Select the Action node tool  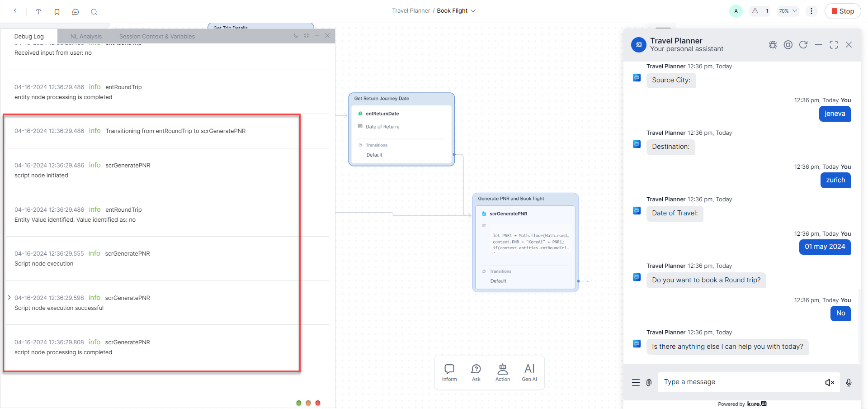pyautogui.click(x=502, y=372)
